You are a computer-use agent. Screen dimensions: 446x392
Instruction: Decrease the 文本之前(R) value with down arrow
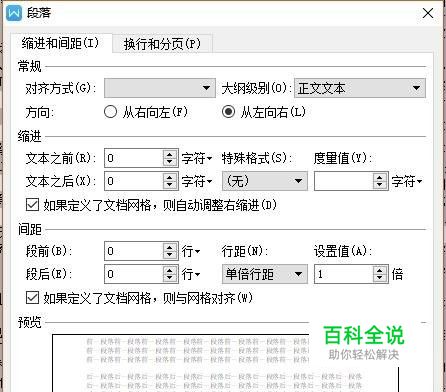170,162
